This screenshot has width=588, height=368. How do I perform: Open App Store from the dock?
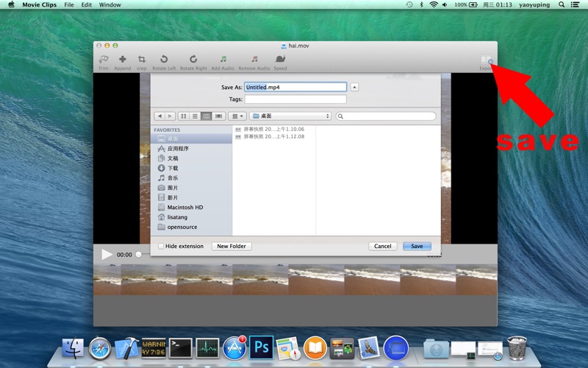click(234, 348)
